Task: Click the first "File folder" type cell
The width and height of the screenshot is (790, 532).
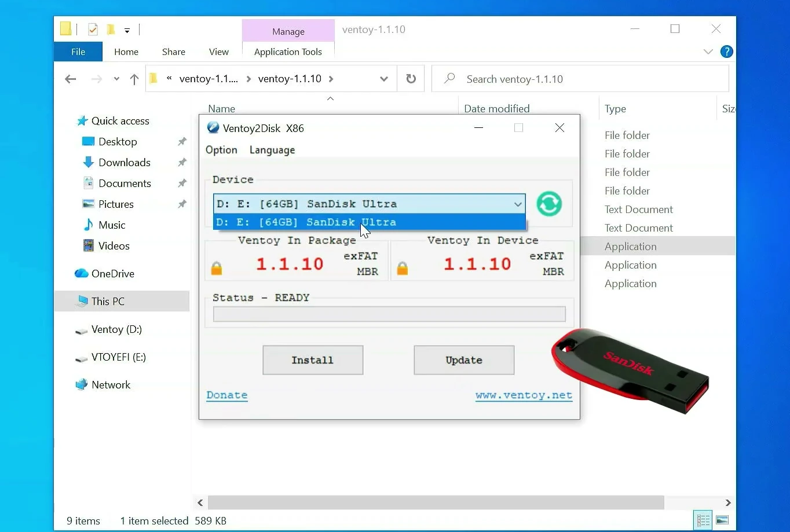Action: (627, 135)
